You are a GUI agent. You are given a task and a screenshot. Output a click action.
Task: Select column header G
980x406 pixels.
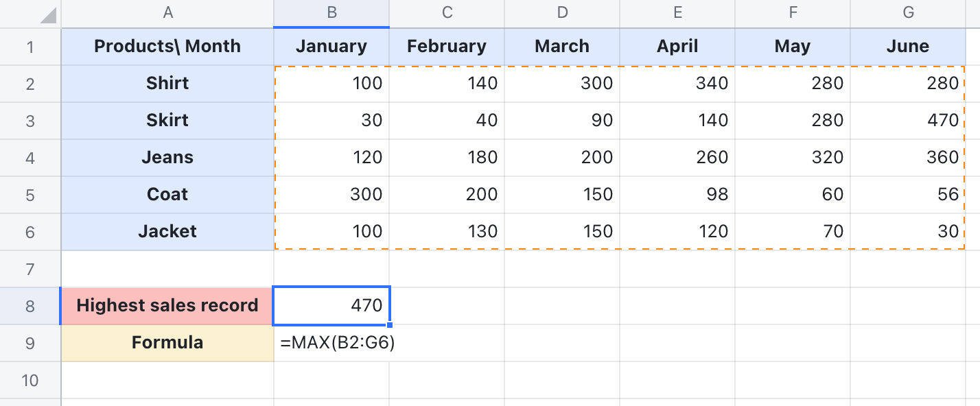[908, 12]
